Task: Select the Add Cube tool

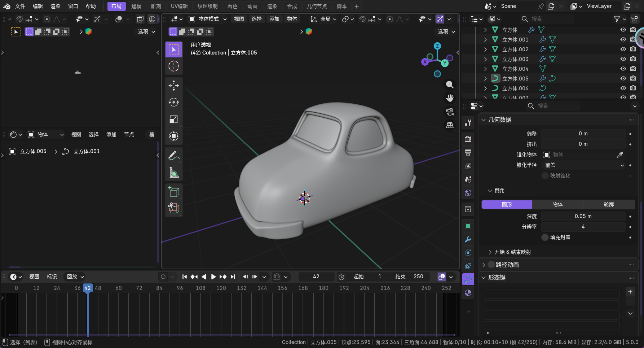Action: coord(174,192)
